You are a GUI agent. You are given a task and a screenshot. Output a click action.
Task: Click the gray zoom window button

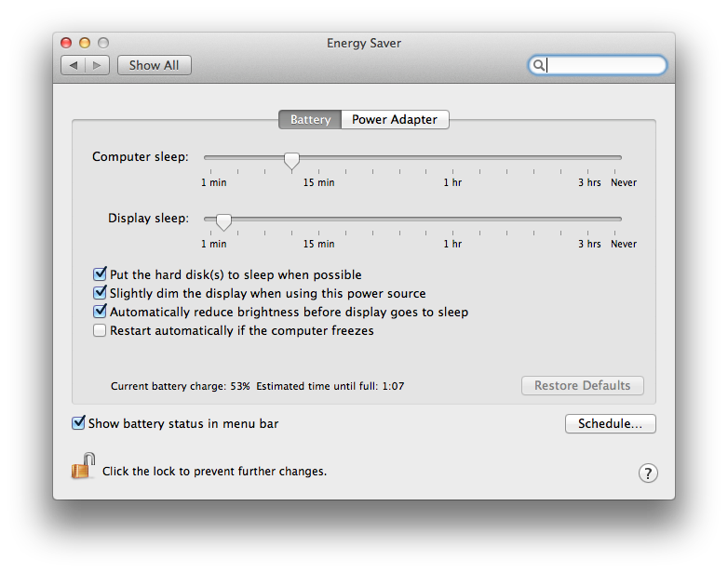pos(103,43)
